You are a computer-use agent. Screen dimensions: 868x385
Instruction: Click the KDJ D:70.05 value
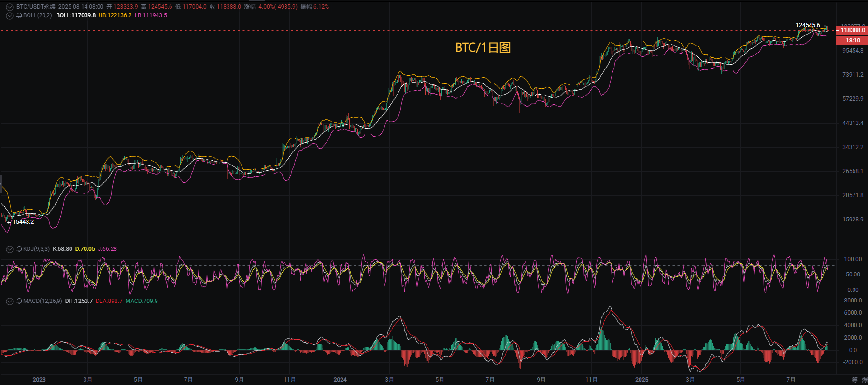point(85,249)
